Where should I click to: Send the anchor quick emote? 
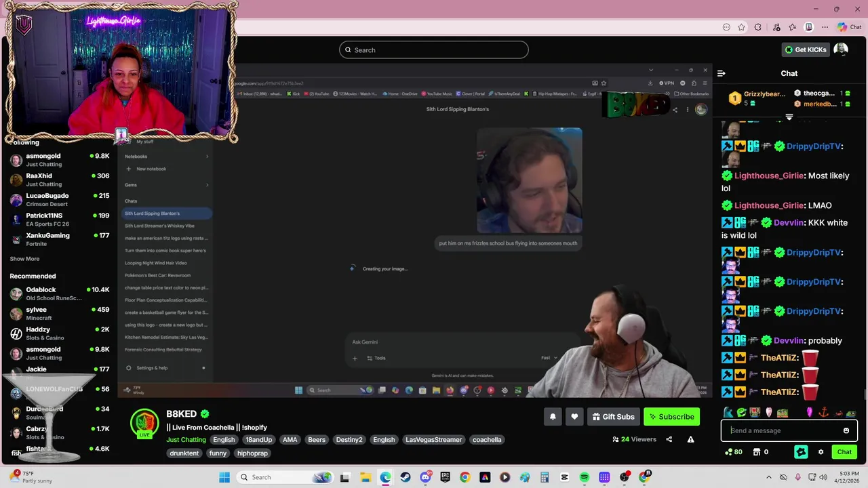click(x=824, y=413)
